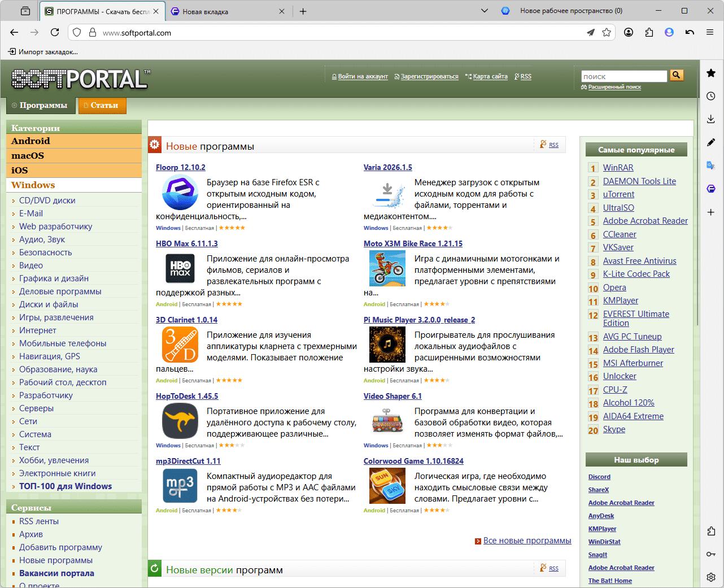This screenshot has width=724, height=588.
Task: Close the "Новая вкладка" tab
Action: [282, 11]
